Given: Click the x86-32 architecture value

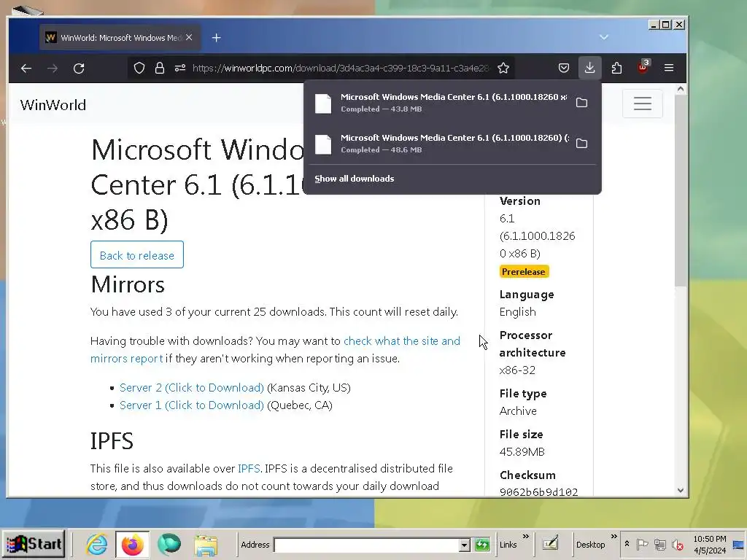Looking at the screenshot, I should pos(517,370).
